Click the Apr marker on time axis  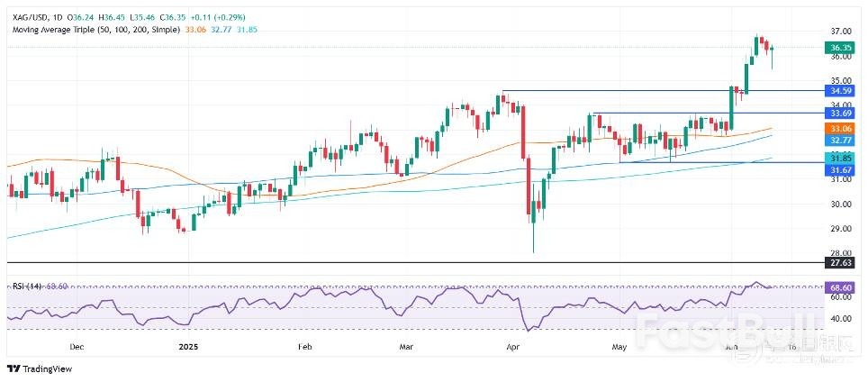click(x=514, y=346)
